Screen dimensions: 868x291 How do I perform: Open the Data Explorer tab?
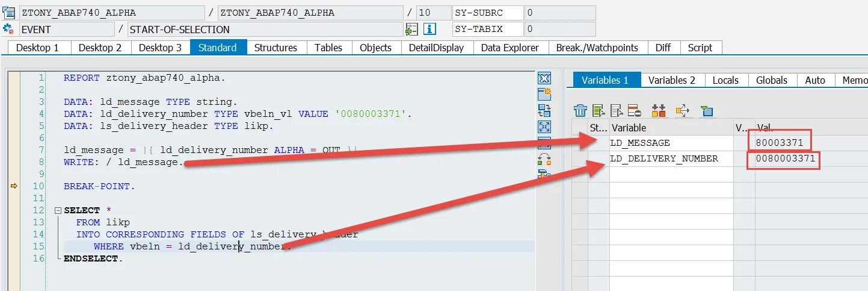[510, 48]
